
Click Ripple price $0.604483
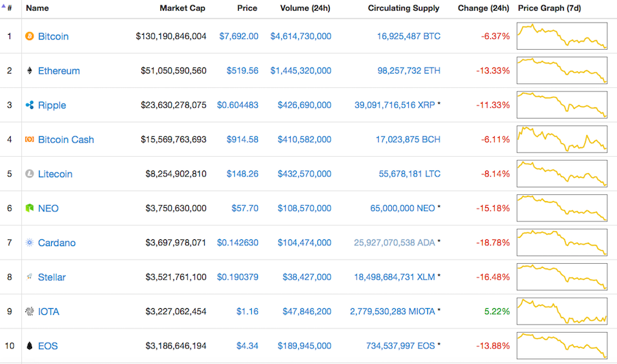238,105
